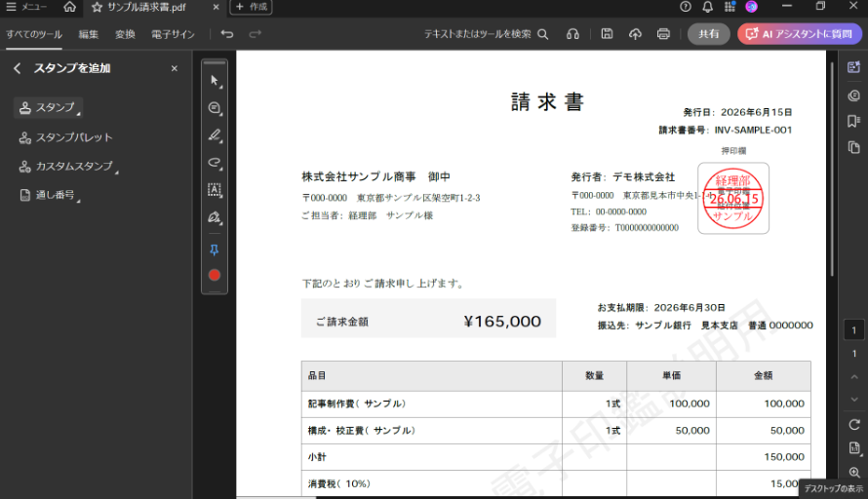868x499 pixels.
Task: Click the zoom magnifier icon
Action: [854, 472]
